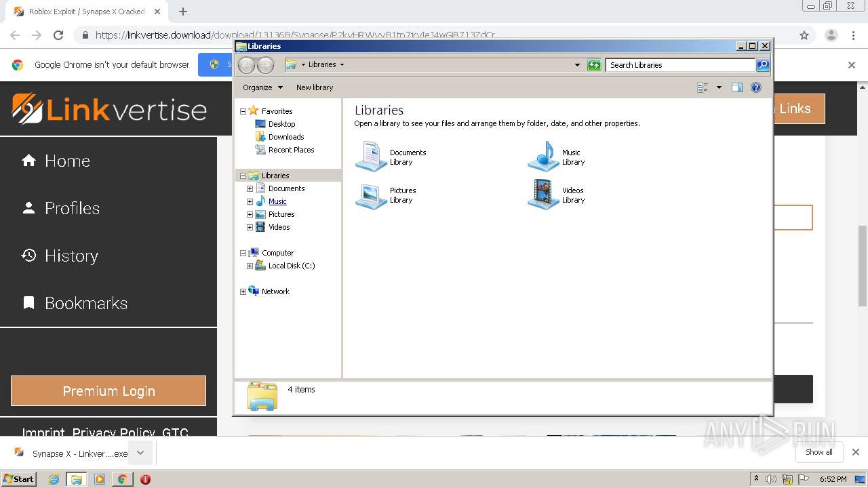This screenshot has width=868, height=488.
Task: Click the Premium Login button
Action: point(108,391)
